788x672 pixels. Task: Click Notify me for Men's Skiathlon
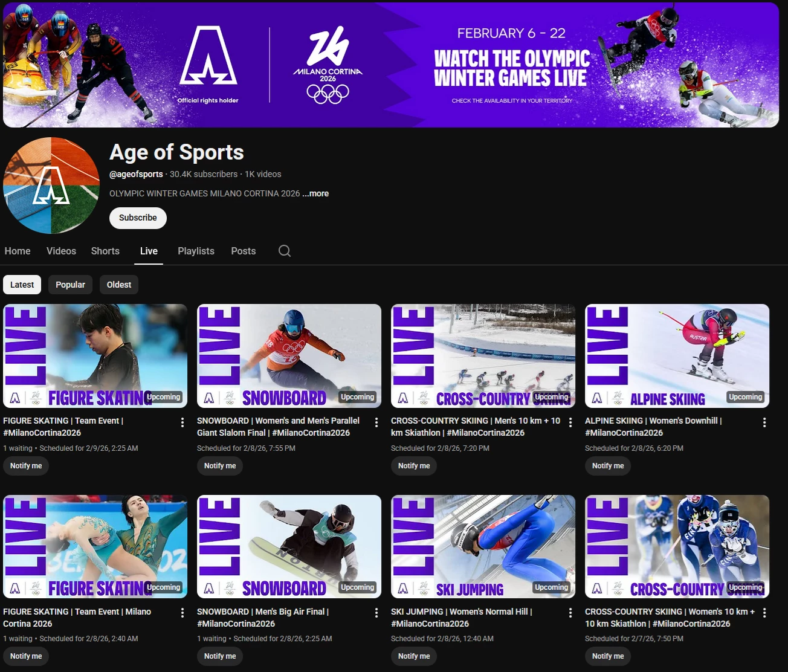click(414, 466)
